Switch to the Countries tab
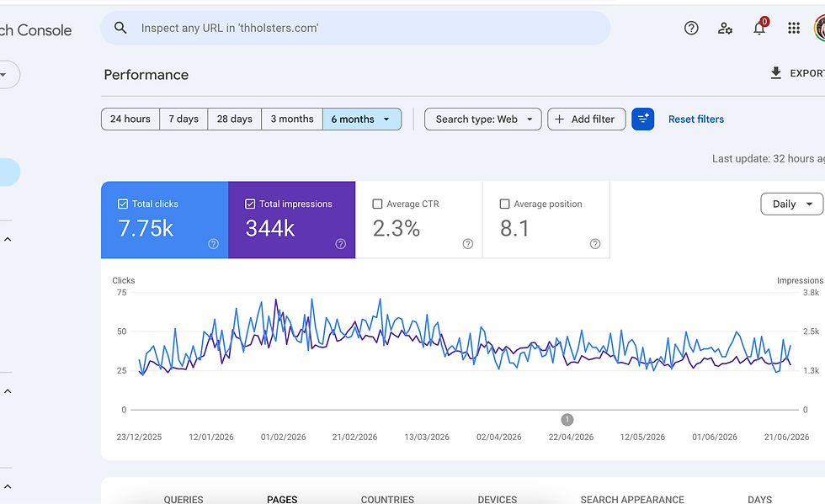Viewport: 825px width, 504px height. (387, 499)
